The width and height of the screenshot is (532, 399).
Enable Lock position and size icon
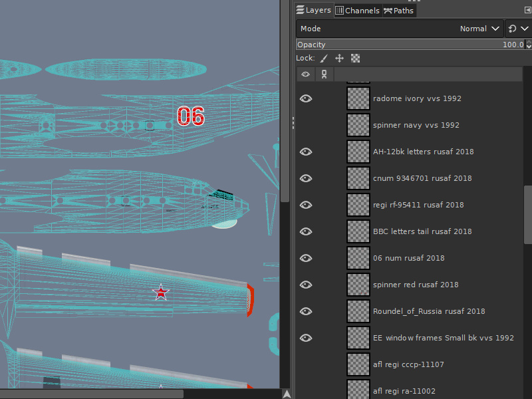(x=339, y=58)
